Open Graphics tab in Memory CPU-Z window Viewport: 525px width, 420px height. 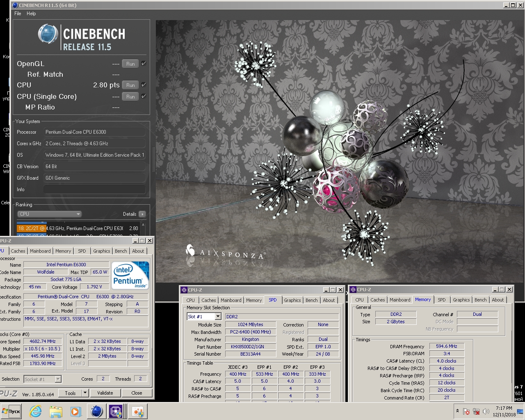[461, 300]
